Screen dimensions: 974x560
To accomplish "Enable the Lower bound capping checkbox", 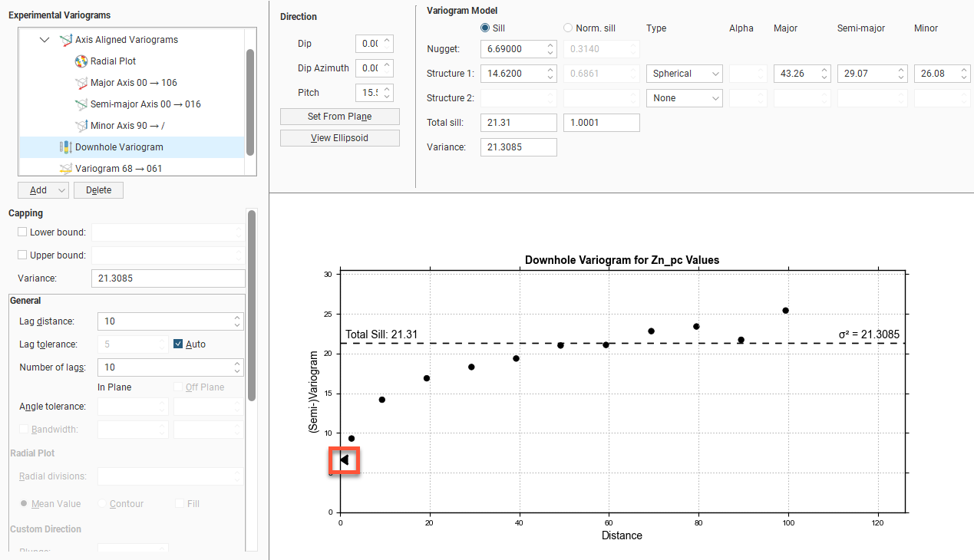I will click(22, 232).
